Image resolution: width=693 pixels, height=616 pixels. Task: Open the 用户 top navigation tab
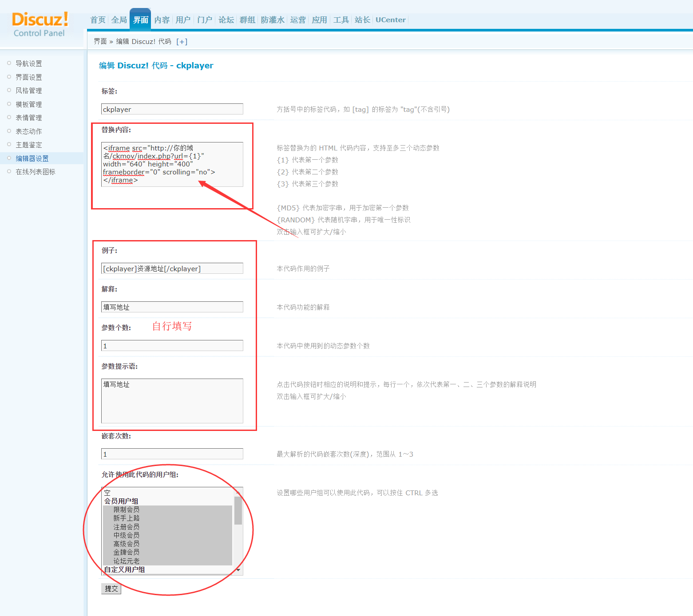coord(183,20)
